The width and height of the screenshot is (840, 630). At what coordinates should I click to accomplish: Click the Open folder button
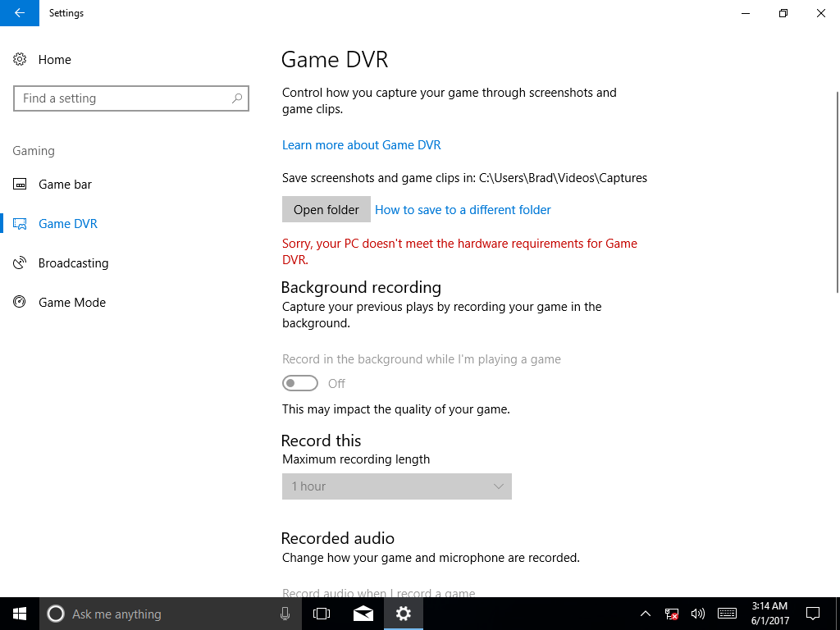pos(326,209)
